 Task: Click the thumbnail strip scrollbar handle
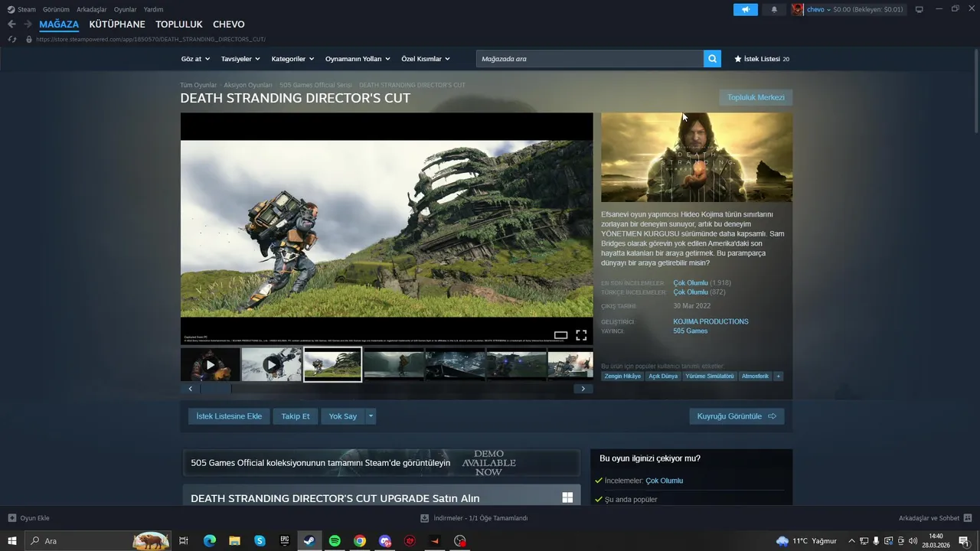tap(216, 389)
